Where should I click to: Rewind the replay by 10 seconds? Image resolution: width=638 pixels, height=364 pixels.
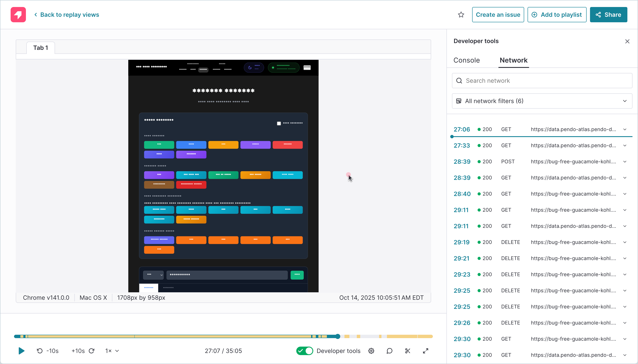click(x=48, y=351)
